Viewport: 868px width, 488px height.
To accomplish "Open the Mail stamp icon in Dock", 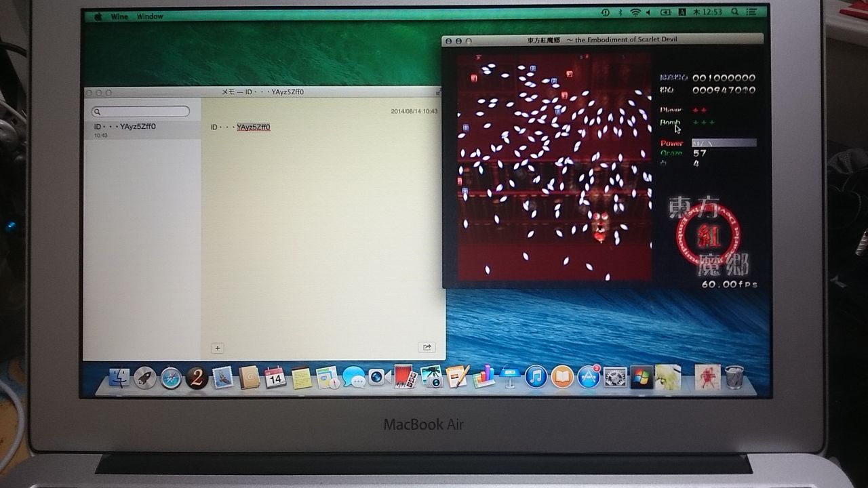I will click(x=223, y=377).
